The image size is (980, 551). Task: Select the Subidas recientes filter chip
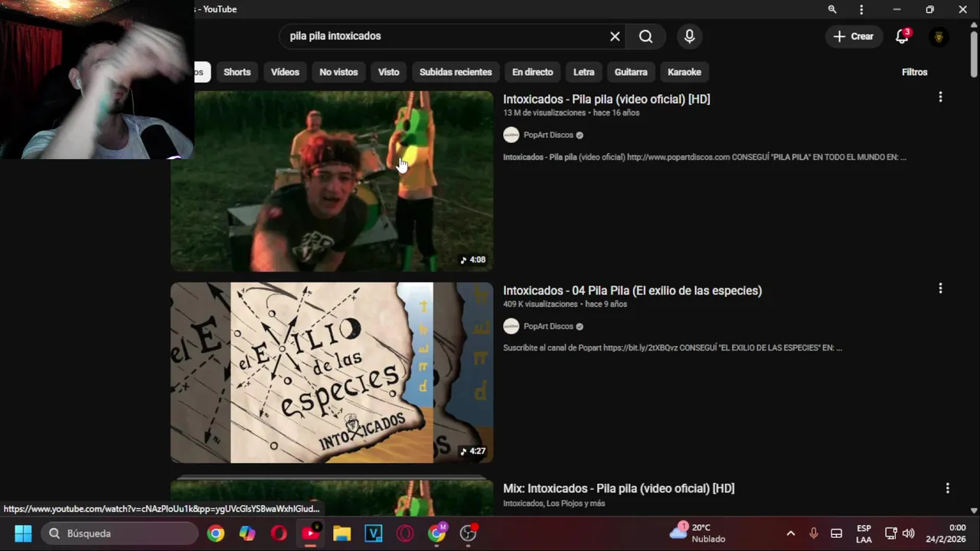pos(456,72)
